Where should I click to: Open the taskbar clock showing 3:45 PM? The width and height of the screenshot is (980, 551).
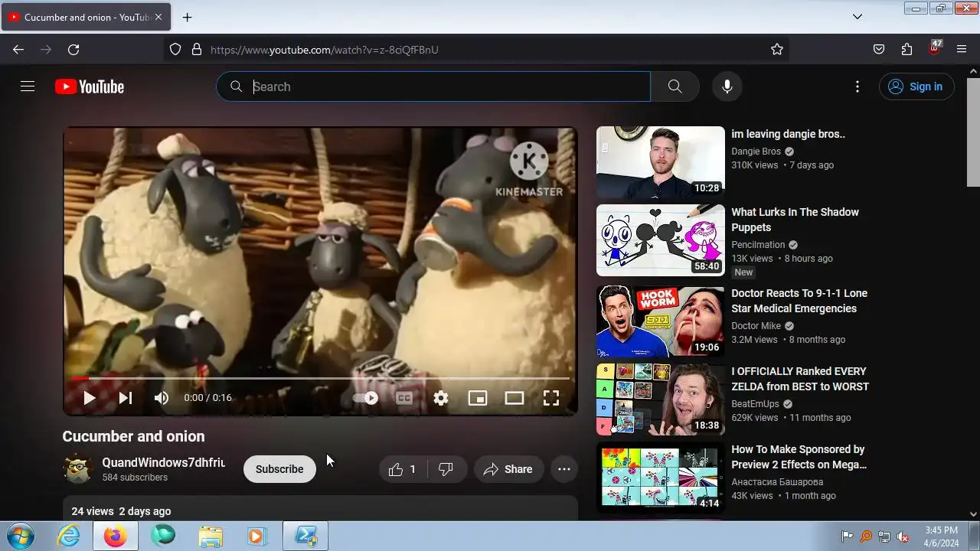pos(941,536)
